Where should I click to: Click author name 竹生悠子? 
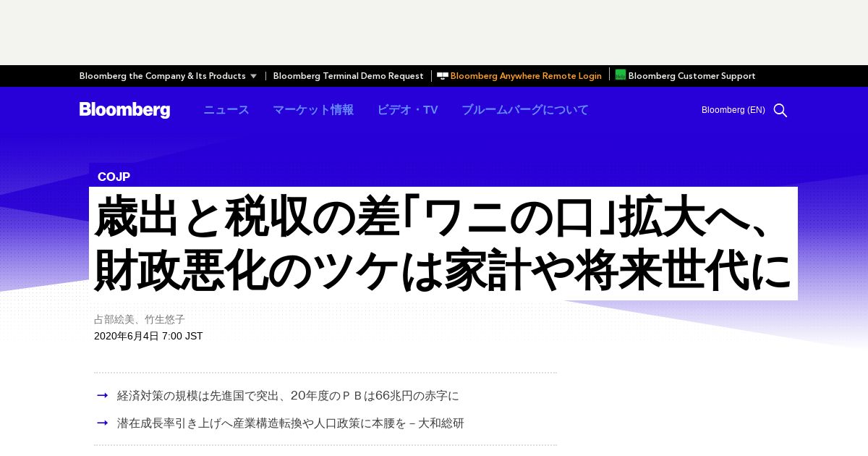click(x=165, y=319)
